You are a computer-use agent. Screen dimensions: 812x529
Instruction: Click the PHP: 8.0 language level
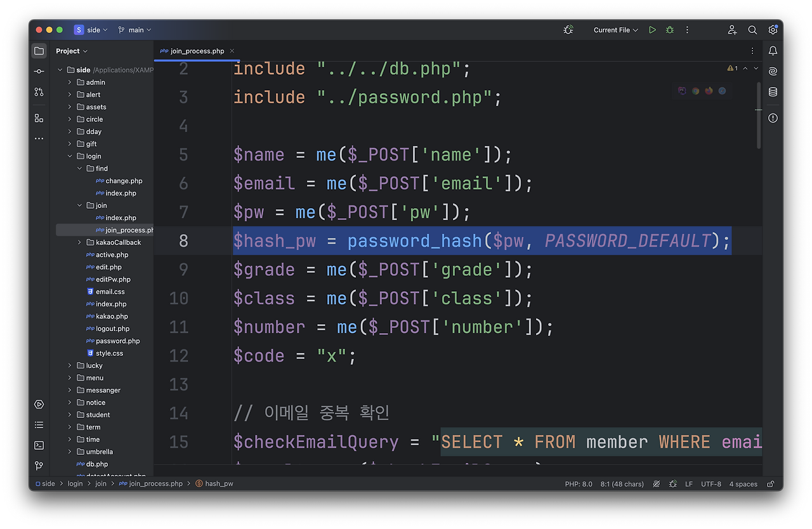(x=578, y=484)
